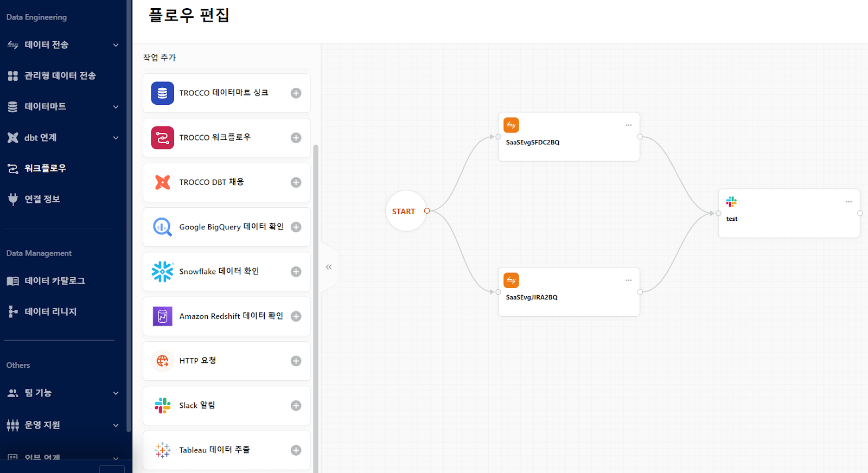Add HTTP 요청 task with plus icon
Viewport: 868px width, 473px height.
click(x=296, y=361)
